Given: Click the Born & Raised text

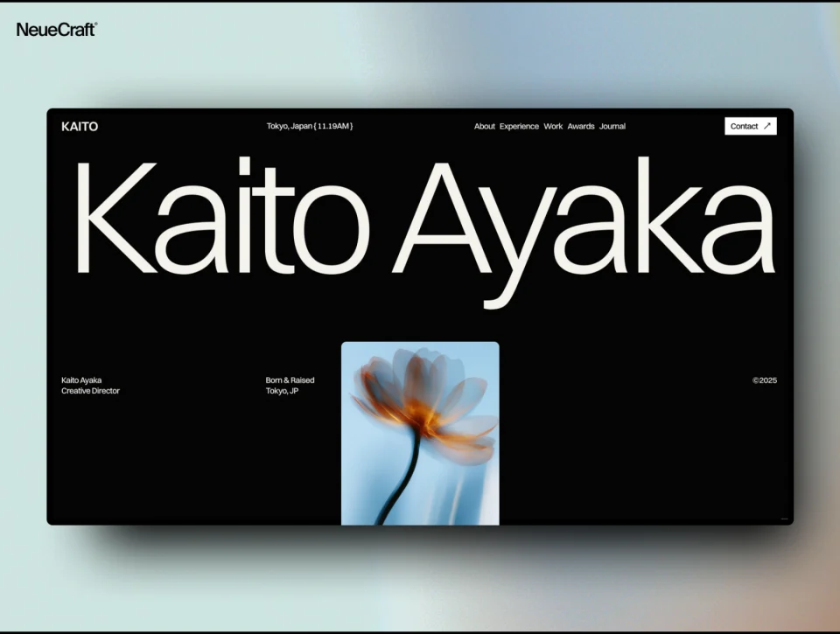Looking at the screenshot, I should [290, 380].
